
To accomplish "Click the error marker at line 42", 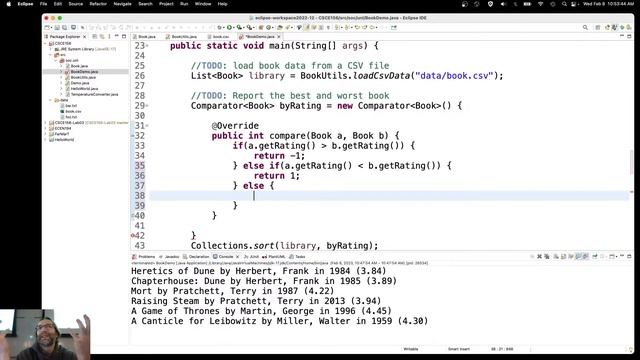I will coord(133,236).
